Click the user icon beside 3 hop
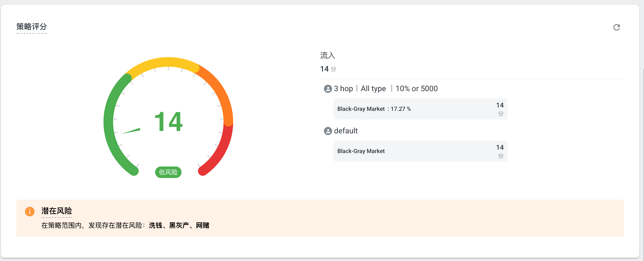The image size is (644, 261). pyautogui.click(x=328, y=89)
